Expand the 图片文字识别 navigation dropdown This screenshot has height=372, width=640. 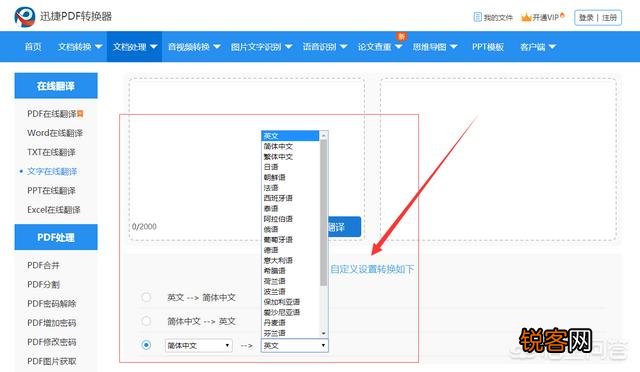click(261, 47)
